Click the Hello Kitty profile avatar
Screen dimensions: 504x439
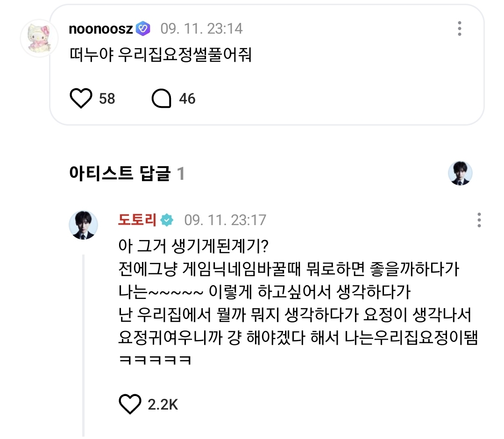coord(39,37)
